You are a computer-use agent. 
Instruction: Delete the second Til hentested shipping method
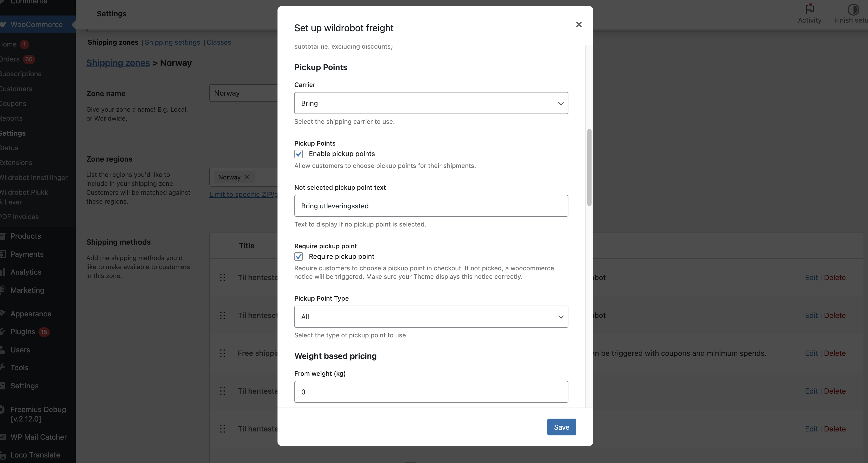[835, 315]
